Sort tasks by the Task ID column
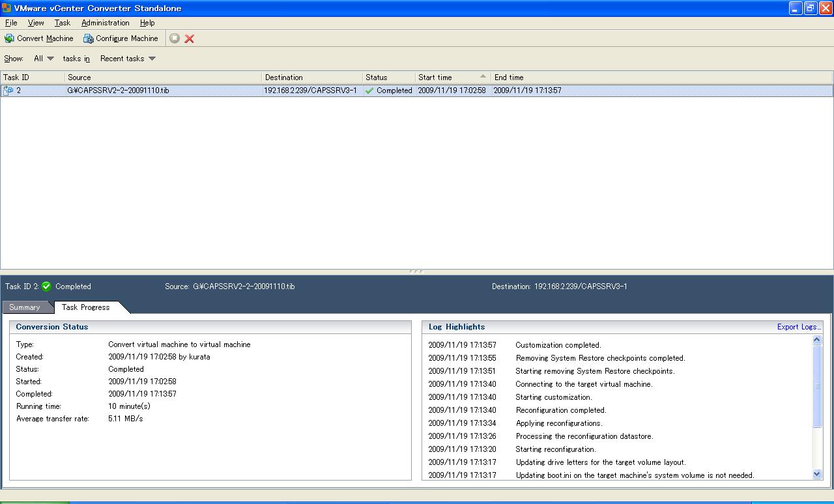This screenshot has height=504, width=834. [x=33, y=77]
